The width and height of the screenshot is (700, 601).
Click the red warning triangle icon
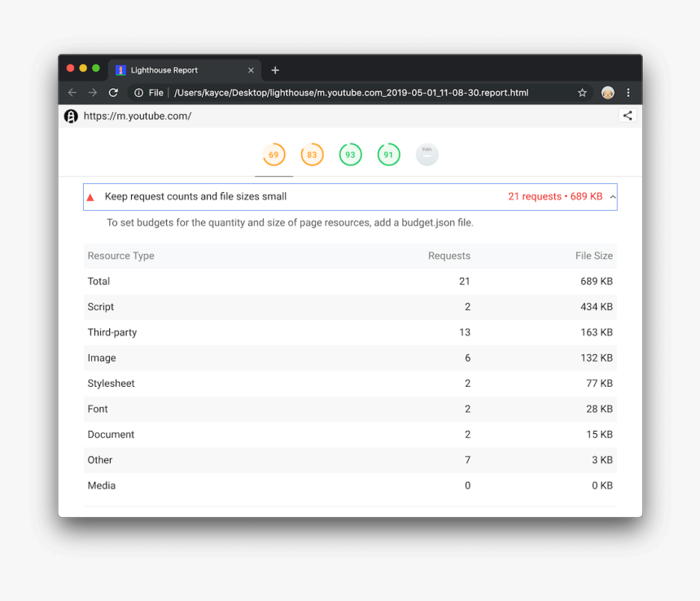pos(90,197)
